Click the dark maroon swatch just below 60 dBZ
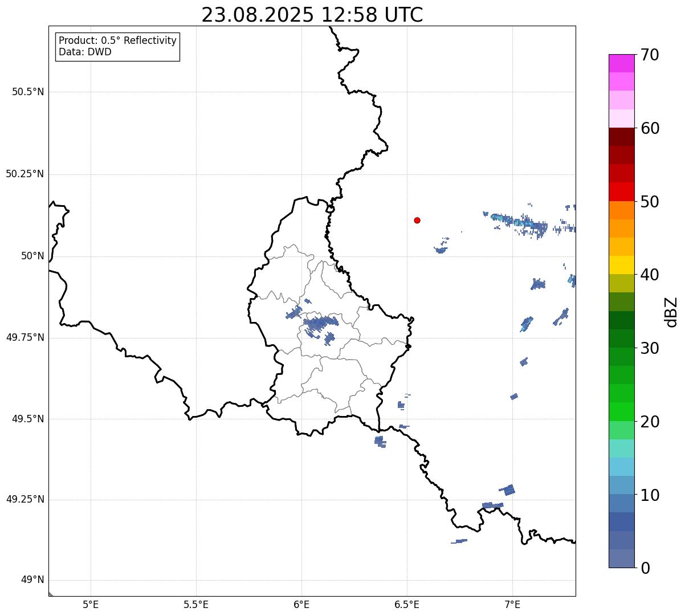Screen dimensions: 685x616 [622, 137]
